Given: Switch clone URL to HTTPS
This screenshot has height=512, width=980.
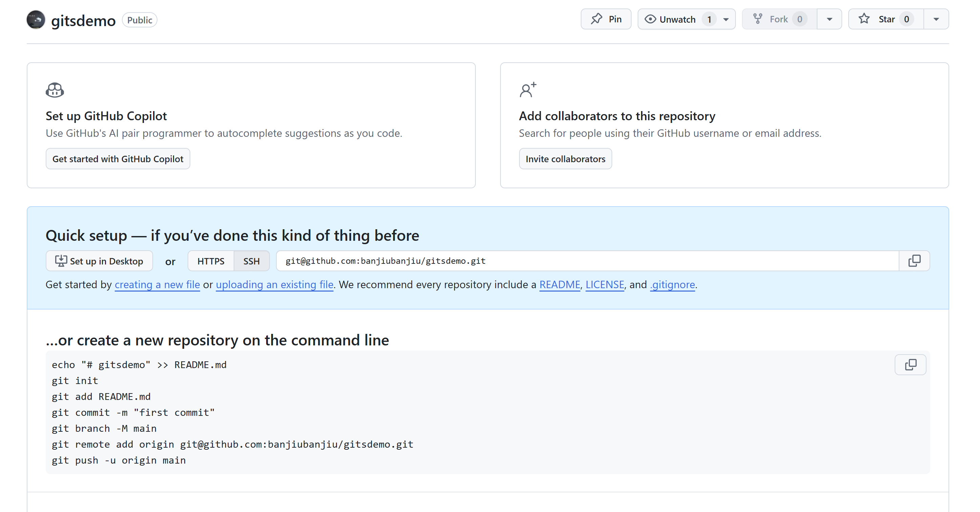Looking at the screenshot, I should point(211,261).
